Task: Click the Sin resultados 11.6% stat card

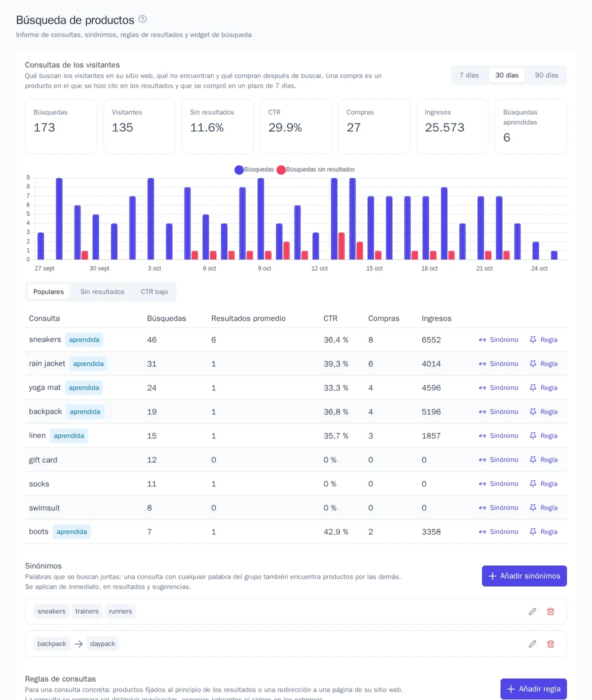Action: tap(217, 126)
